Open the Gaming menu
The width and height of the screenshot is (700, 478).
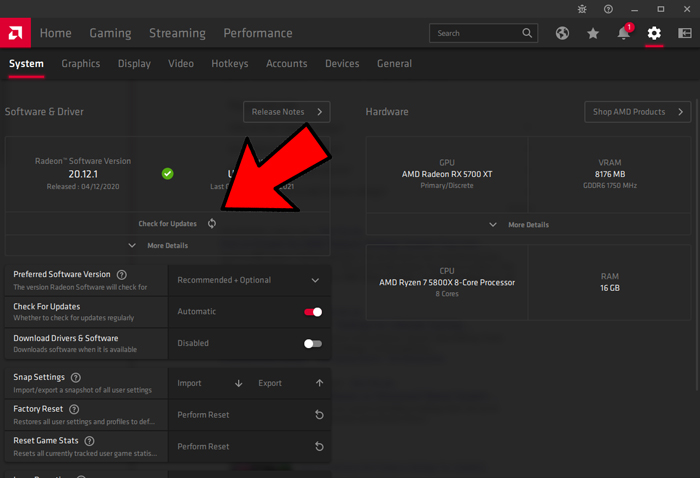tap(110, 33)
